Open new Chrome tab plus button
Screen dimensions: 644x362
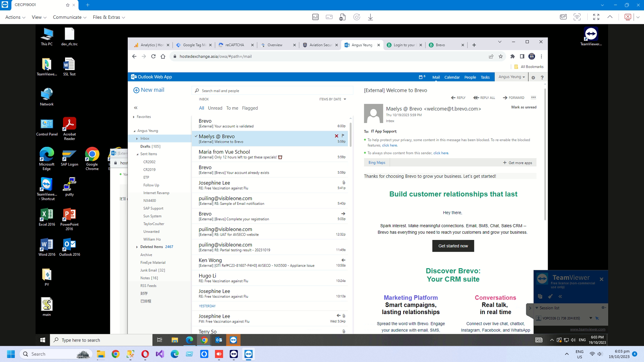point(474,45)
